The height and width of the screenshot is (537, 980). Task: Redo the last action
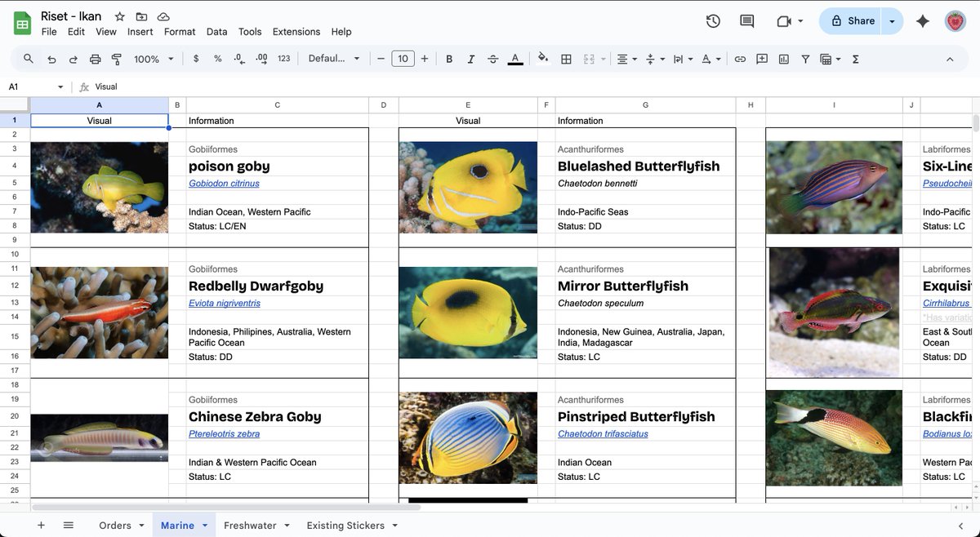73,59
